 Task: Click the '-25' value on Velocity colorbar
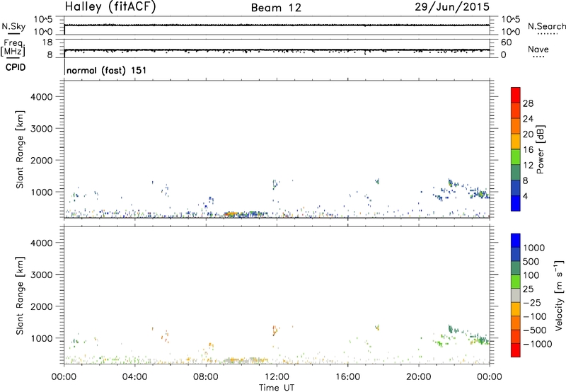pos(532,303)
